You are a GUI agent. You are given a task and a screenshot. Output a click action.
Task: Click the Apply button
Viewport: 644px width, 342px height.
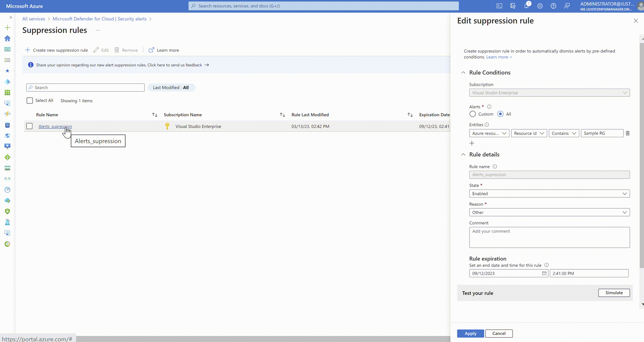pyautogui.click(x=470, y=333)
